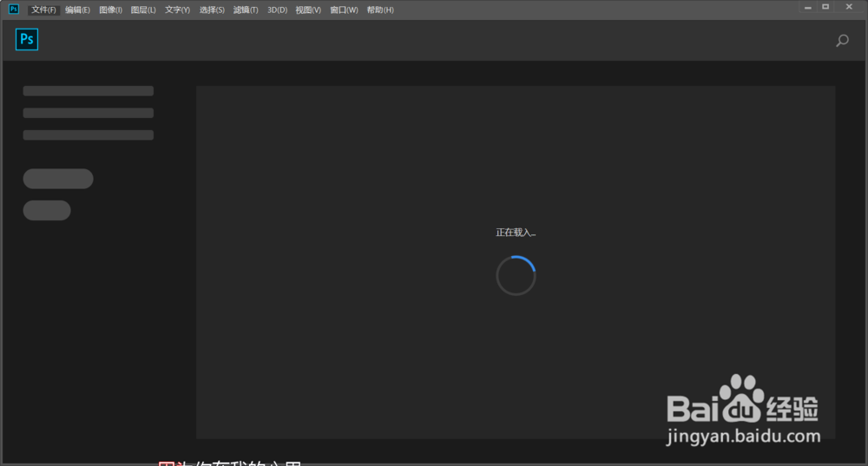Open the 编辑(E) menu

(x=77, y=10)
